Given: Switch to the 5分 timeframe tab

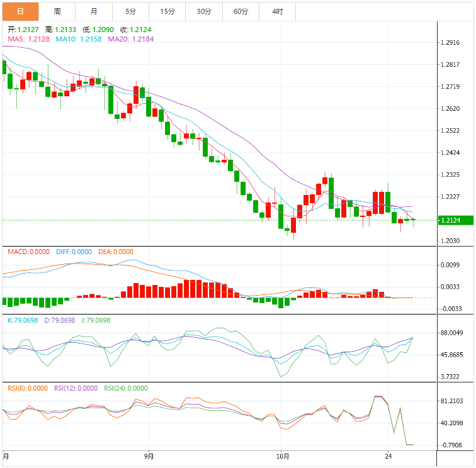Looking at the screenshot, I should tap(130, 11).
